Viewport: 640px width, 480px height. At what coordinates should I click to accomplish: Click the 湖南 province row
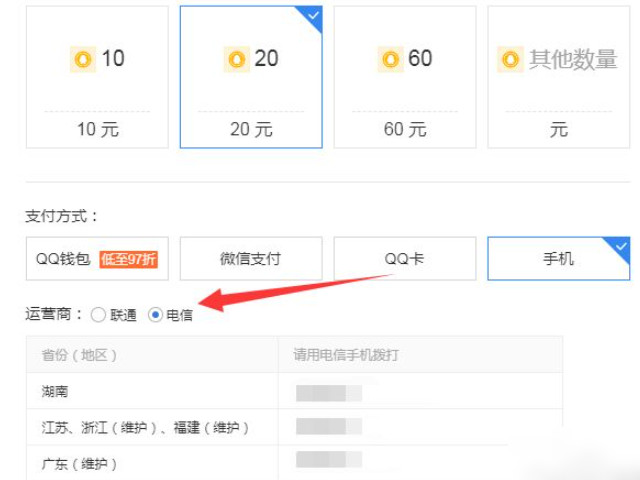coord(295,391)
